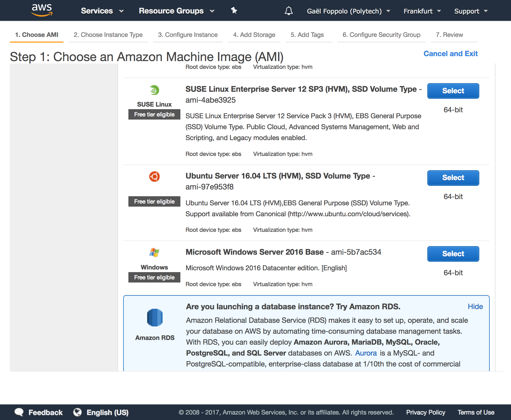Click the Cancel and Exit link
The width and height of the screenshot is (511, 420).
click(450, 54)
